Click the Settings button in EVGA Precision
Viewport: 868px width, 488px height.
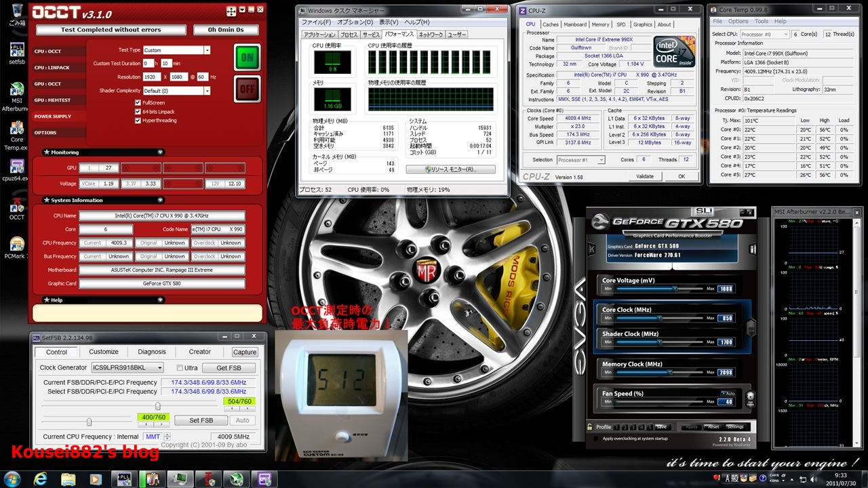point(736,427)
